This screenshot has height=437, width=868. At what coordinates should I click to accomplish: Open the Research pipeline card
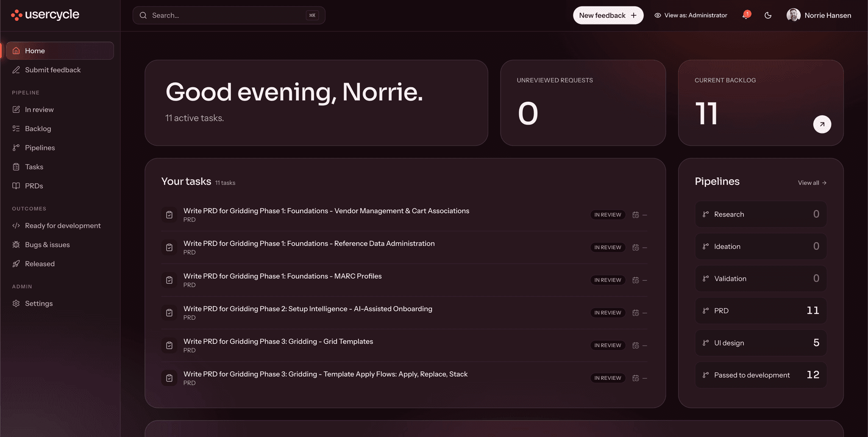(x=761, y=214)
